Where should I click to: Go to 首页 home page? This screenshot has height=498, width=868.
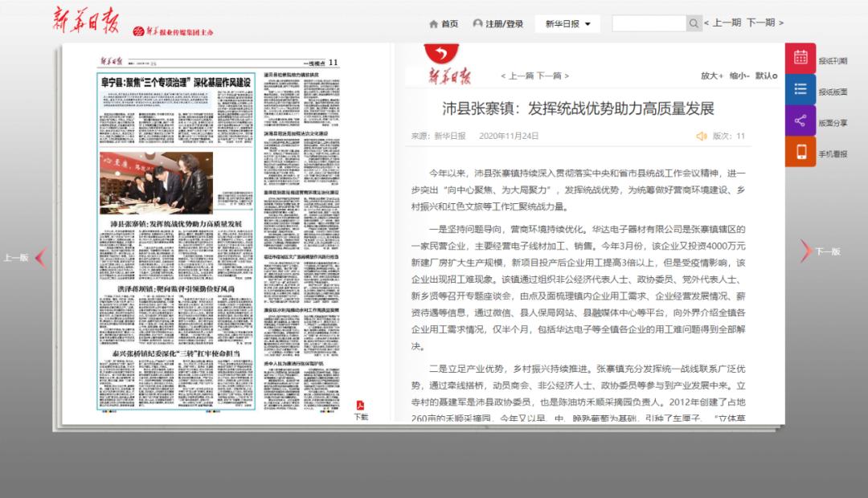click(x=444, y=24)
